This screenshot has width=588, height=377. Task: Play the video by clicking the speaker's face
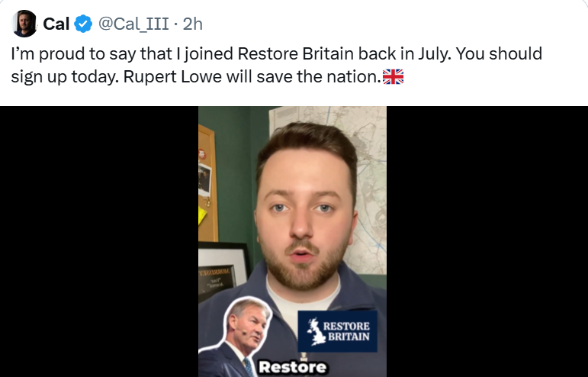point(304,221)
